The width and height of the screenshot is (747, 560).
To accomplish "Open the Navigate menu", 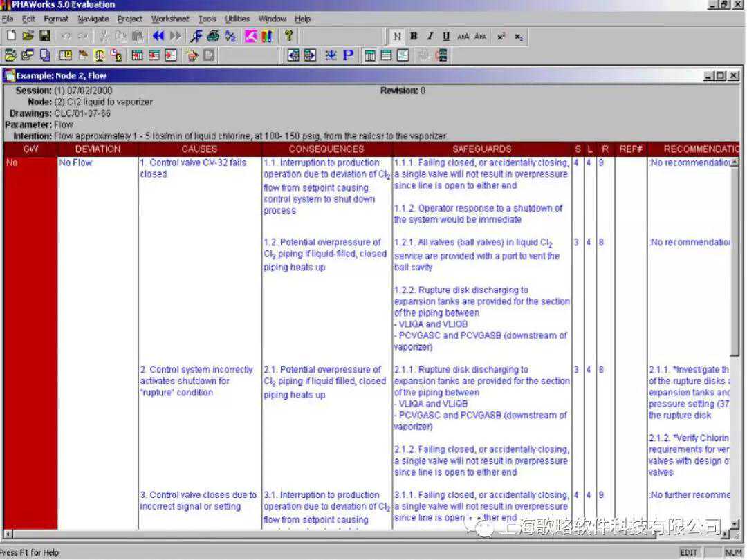I will point(93,19).
